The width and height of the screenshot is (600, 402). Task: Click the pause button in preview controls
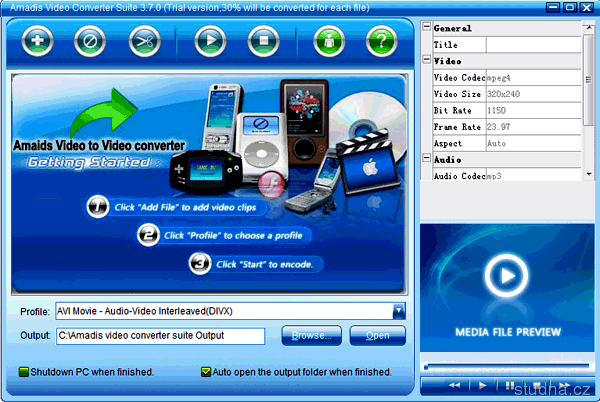(x=510, y=386)
